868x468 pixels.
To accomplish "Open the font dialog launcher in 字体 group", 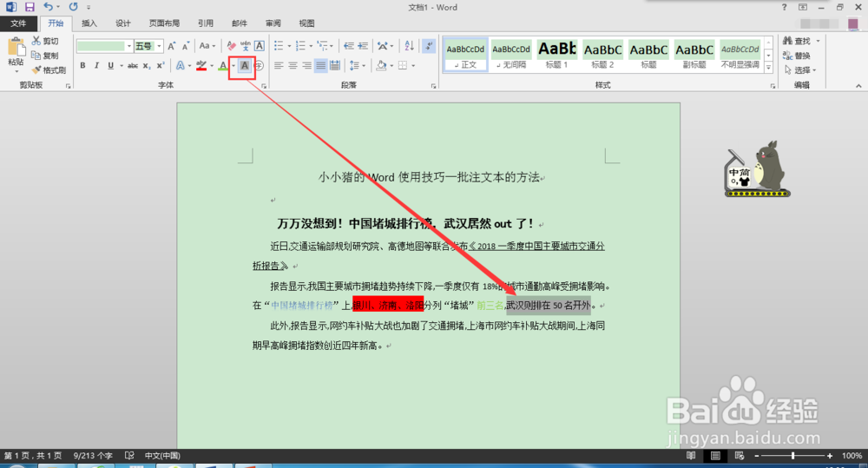I will point(264,86).
